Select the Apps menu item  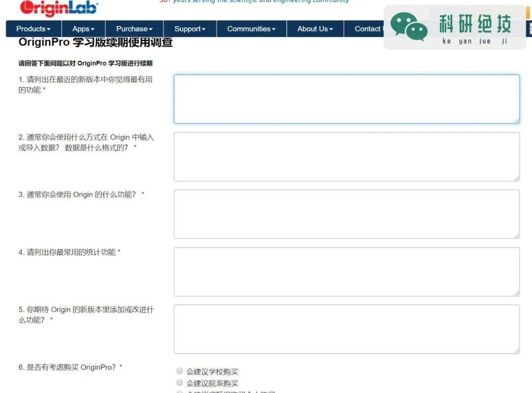click(x=83, y=29)
